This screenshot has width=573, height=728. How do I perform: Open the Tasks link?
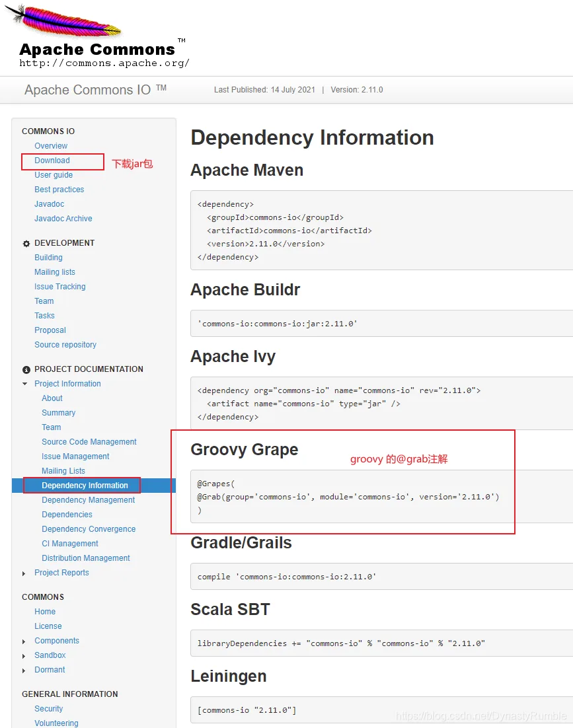coord(44,316)
